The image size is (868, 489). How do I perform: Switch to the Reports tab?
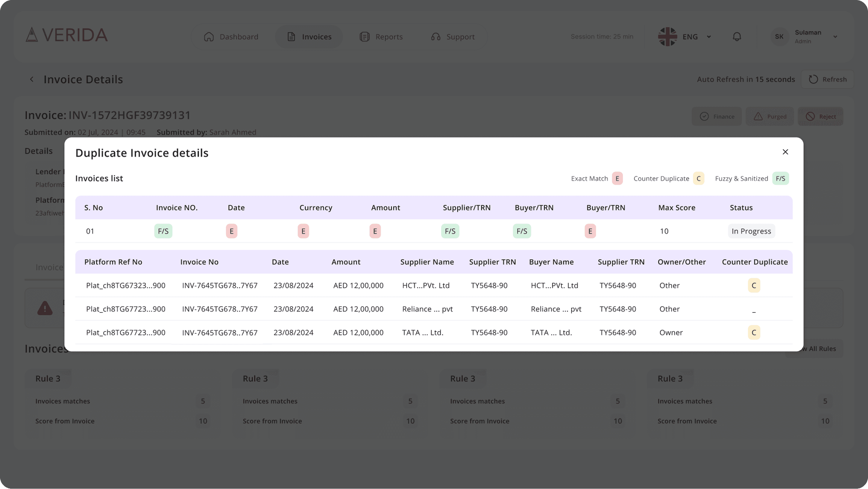[x=381, y=37]
